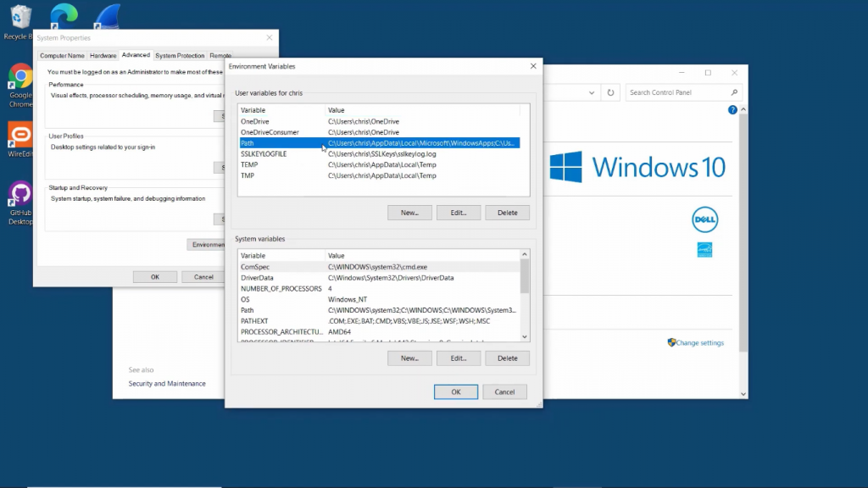Open the System Protection tab
The height and width of the screenshot is (488, 868).
(x=180, y=55)
